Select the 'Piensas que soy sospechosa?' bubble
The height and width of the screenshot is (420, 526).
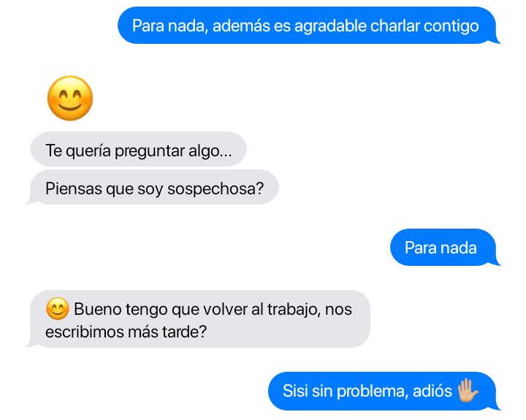[153, 188]
